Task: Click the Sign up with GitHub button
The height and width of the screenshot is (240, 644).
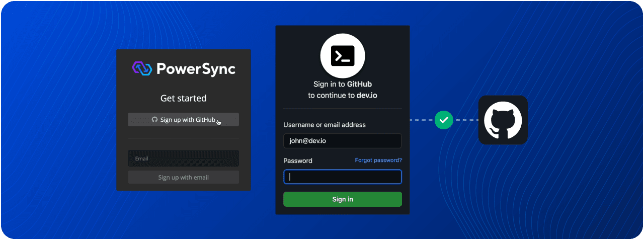Action: coord(183,120)
